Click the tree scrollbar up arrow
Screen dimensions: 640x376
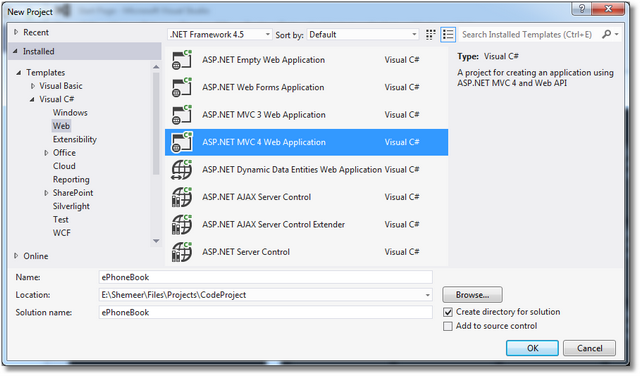coord(156,67)
